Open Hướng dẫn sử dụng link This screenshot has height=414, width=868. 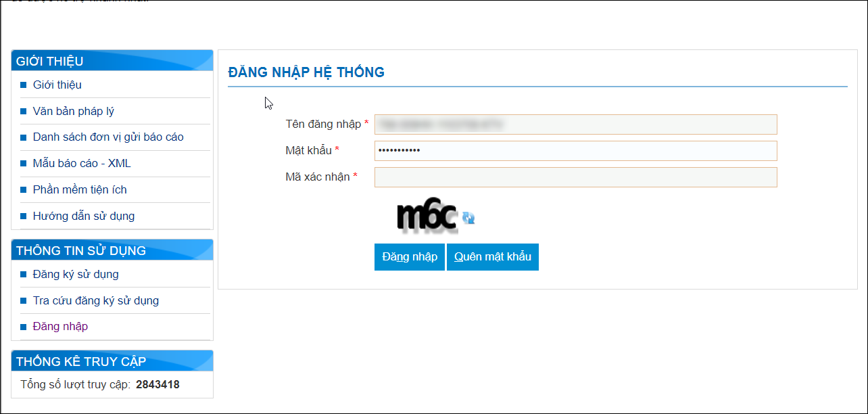coord(84,216)
